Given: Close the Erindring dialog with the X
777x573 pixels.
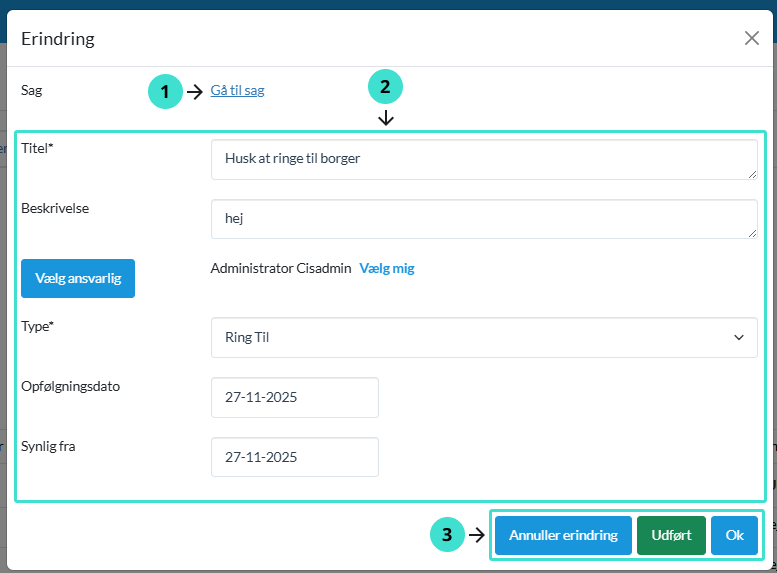Looking at the screenshot, I should pyautogui.click(x=751, y=38).
